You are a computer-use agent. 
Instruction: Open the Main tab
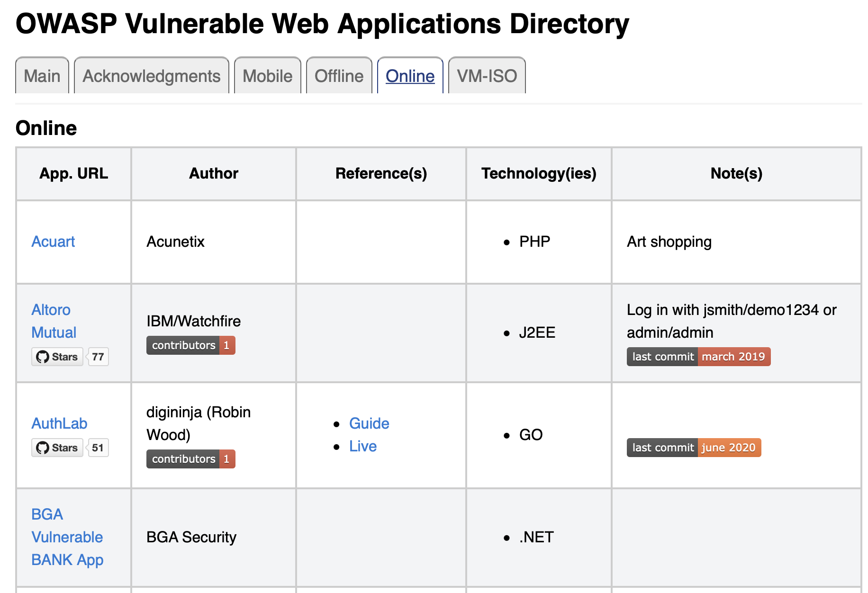point(42,76)
